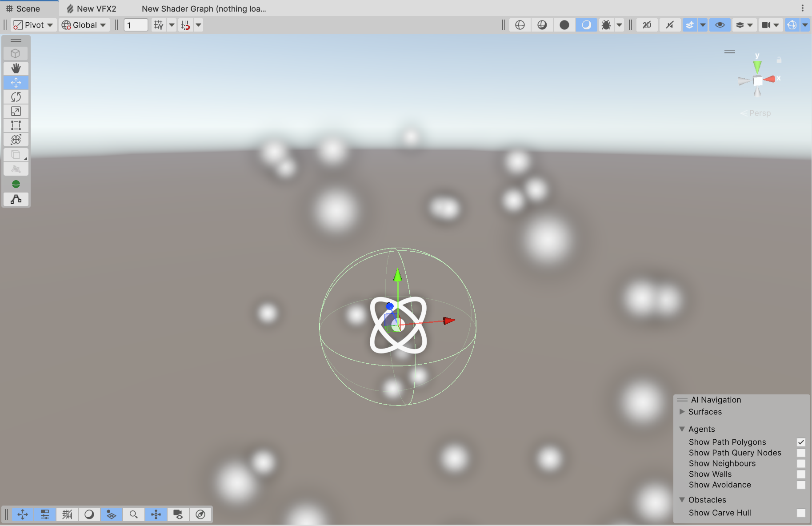This screenshot has width=812, height=526.
Task: Enable Show Avoidance checkbox
Action: 801,485
